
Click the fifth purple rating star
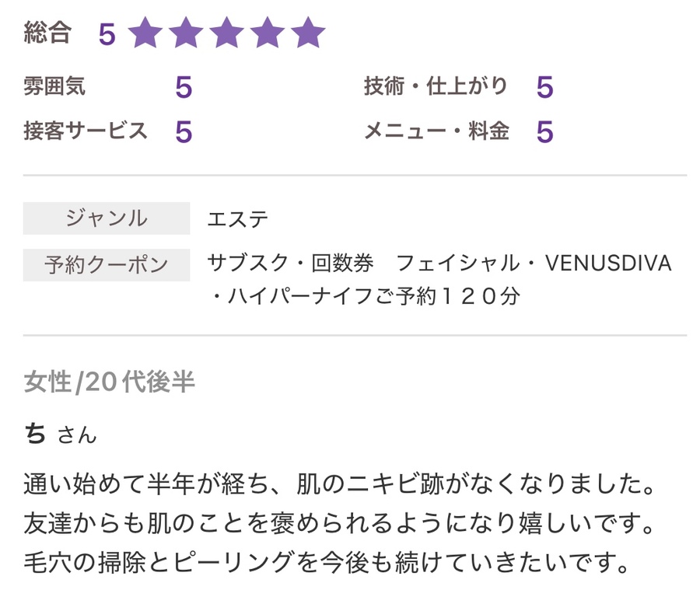click(309, 33)
